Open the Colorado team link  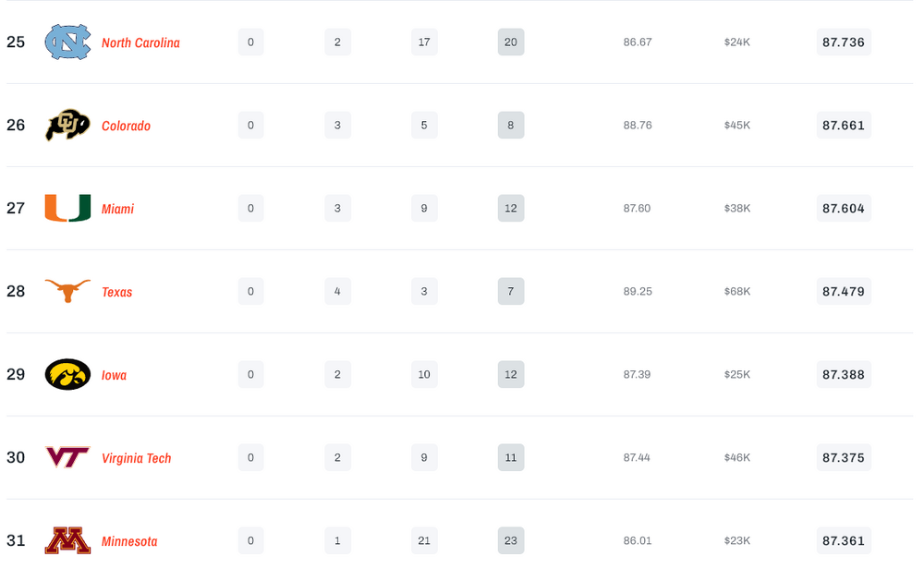[x=126, y=127]
